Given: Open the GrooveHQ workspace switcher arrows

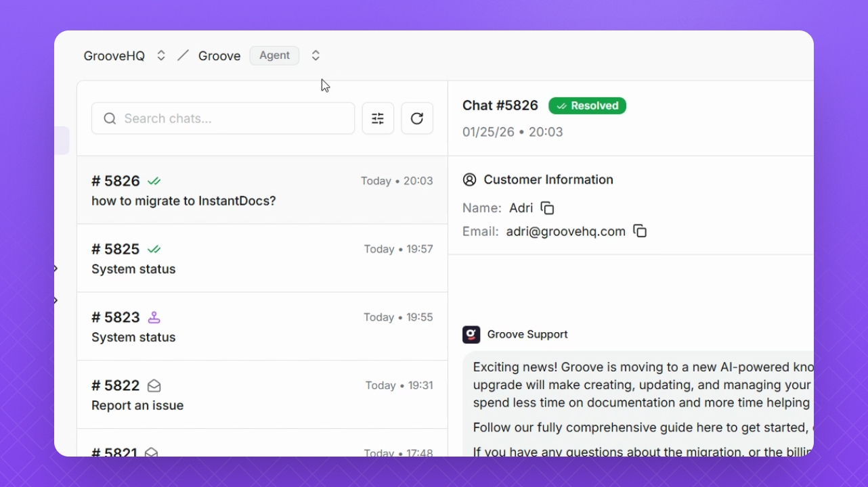Looking at the screenshot, I should pyautogui.click(x=161, y=55).
